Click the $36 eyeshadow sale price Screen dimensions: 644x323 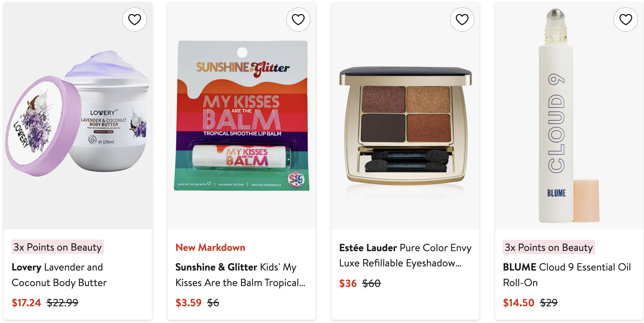point(348,283)
